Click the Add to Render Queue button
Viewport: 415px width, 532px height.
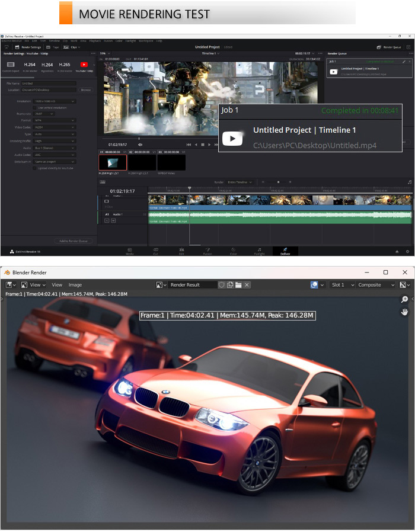click(73, 241)
